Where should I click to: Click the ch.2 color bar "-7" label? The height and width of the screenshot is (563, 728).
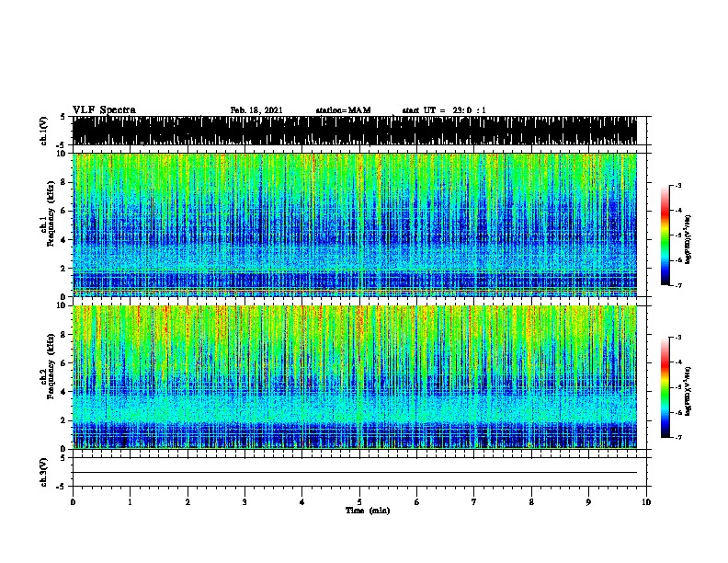677,437
